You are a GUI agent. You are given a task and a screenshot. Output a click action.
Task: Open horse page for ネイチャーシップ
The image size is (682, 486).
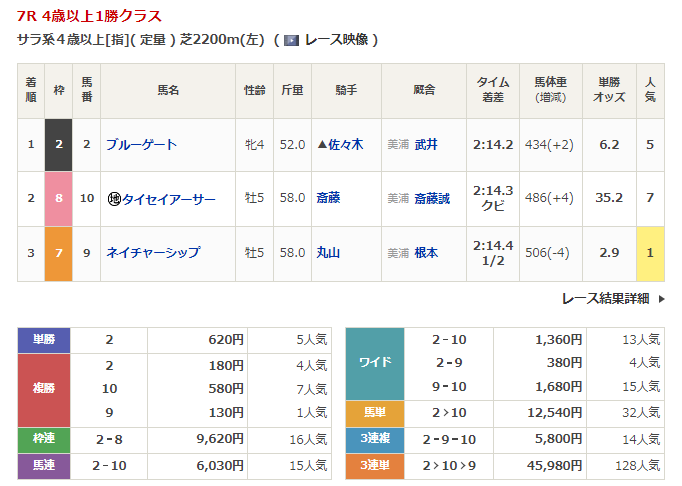tap(152, 253)
